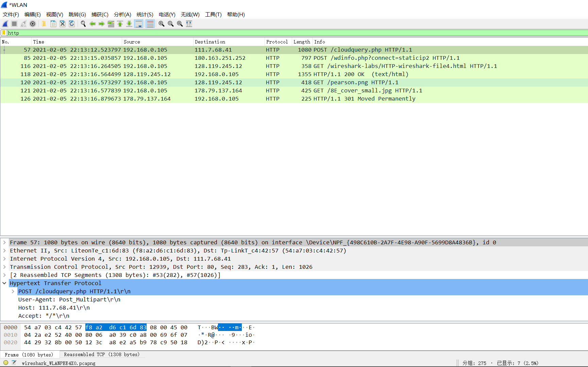Go to next packet with right arrow
This screenshot has height=367, width=588.
pos(101,24)
